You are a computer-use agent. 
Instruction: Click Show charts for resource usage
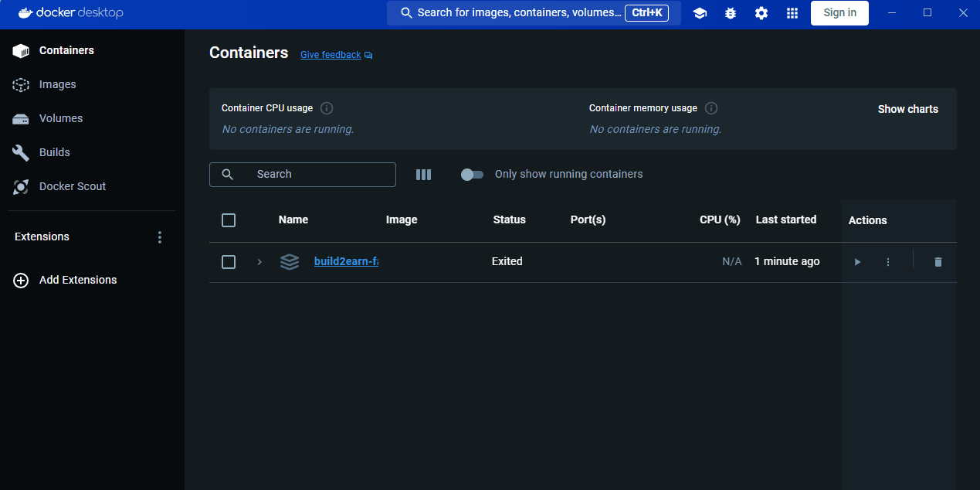(907, 108)
